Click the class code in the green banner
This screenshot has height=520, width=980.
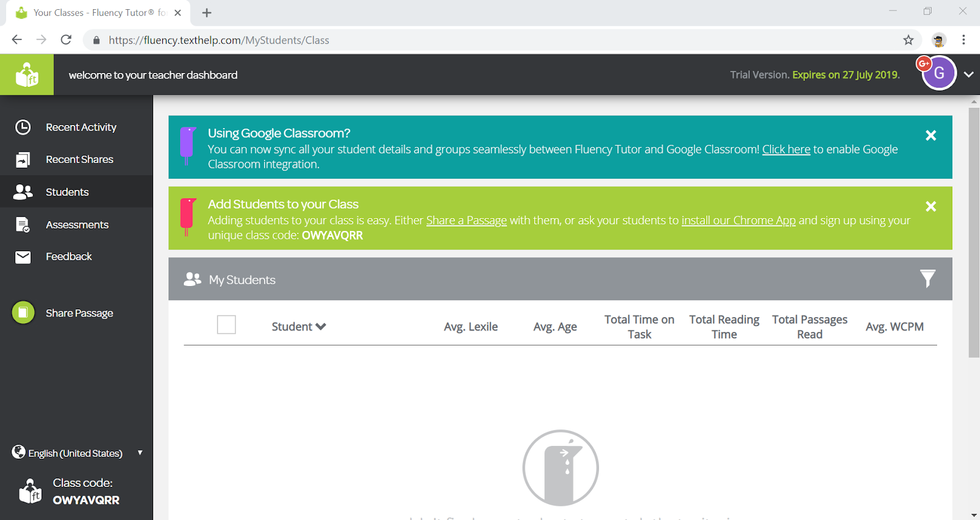pyautogui.click(x=333, y=235)
